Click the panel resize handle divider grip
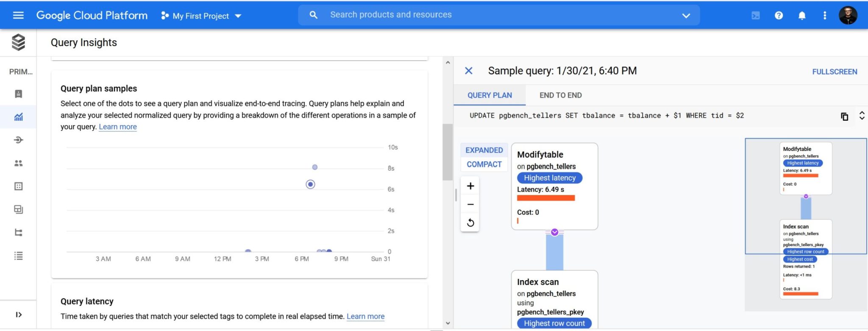The width and height of the screenshot is (868, 331). [x=456, y=195]
